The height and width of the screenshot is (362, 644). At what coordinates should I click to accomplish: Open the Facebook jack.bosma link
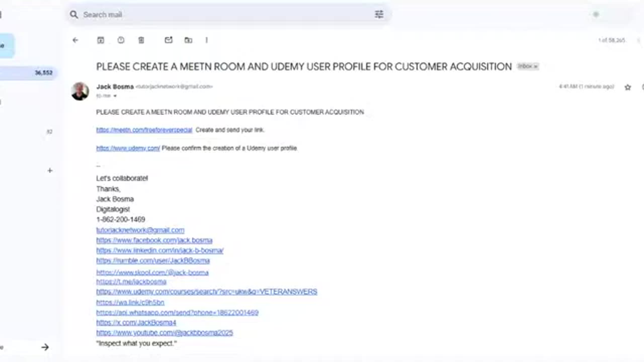[x=154, y=240]
